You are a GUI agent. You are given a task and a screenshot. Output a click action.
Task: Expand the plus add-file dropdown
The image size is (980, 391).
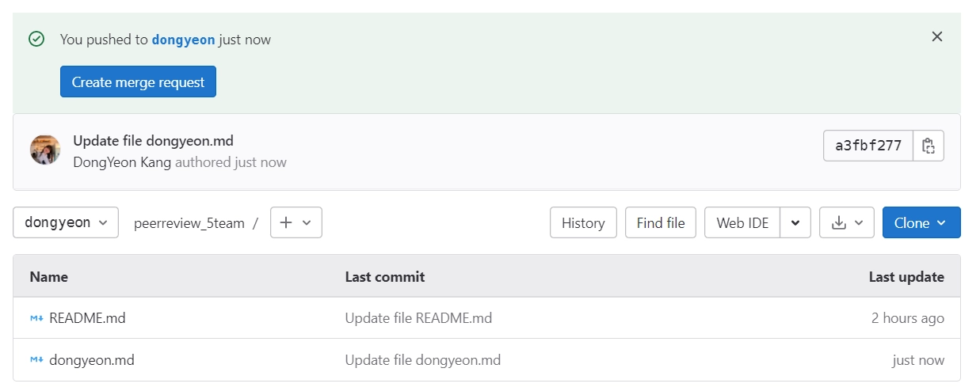pos(296,223)
